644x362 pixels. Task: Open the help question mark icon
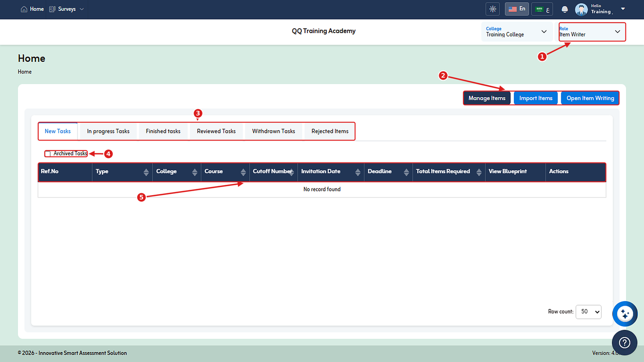pyautogui.click(x=624, y=343)
